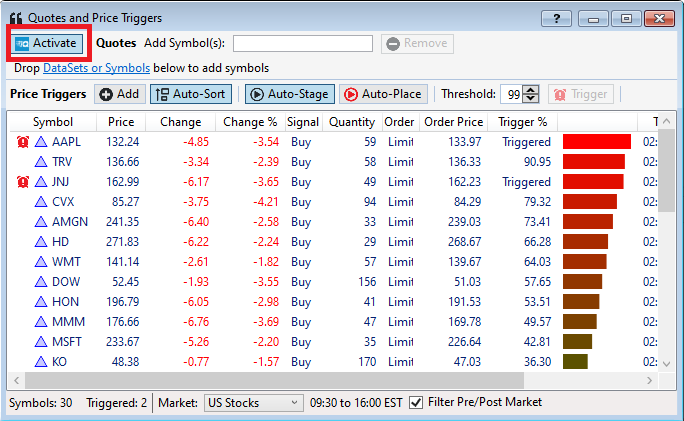
Task: Select the MSFT price 233.67
Action: 123,342
